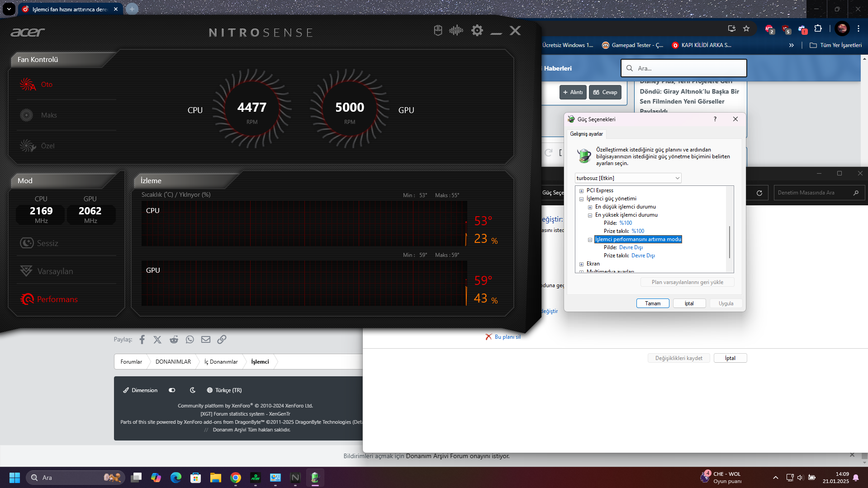Click Pilde Devre Dışı value
The width and height of the screenshot is (868, 488).
pos(631,247)
